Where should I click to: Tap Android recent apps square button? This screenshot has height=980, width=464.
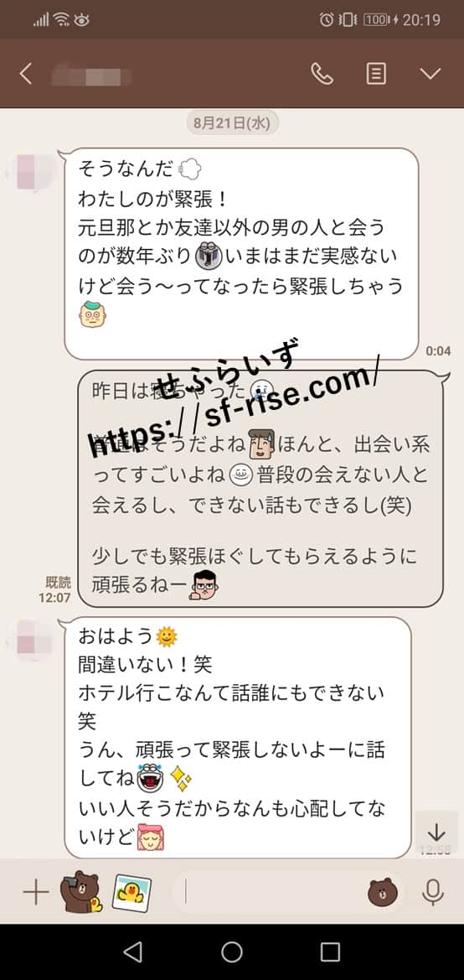pos(330,951)
